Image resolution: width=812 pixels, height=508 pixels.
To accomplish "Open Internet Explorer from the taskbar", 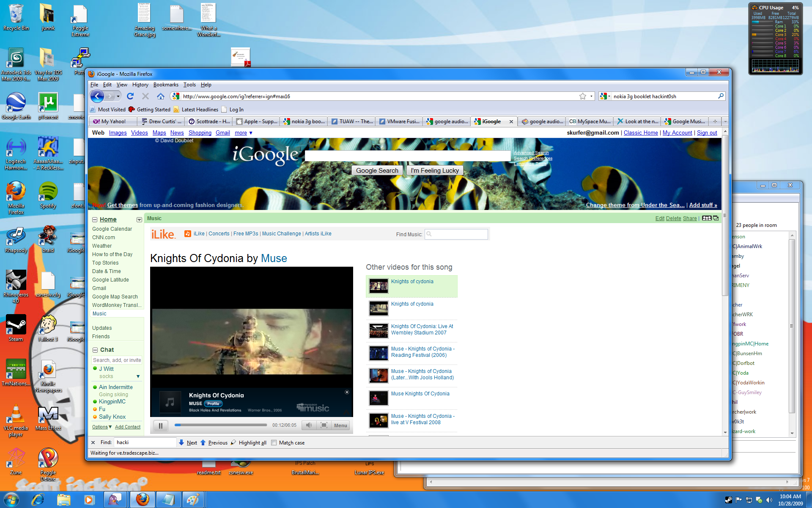I will click(38, 500).
